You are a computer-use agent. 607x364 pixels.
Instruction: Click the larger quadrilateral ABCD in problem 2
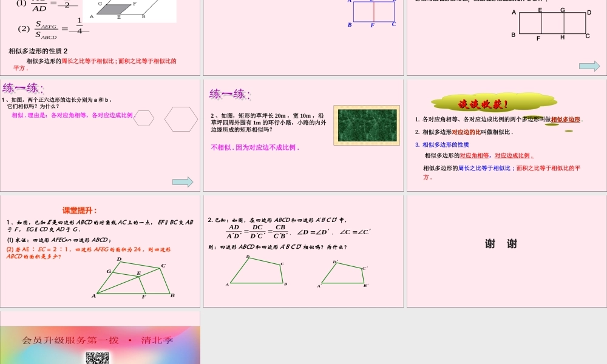click(x=257, y=271)
